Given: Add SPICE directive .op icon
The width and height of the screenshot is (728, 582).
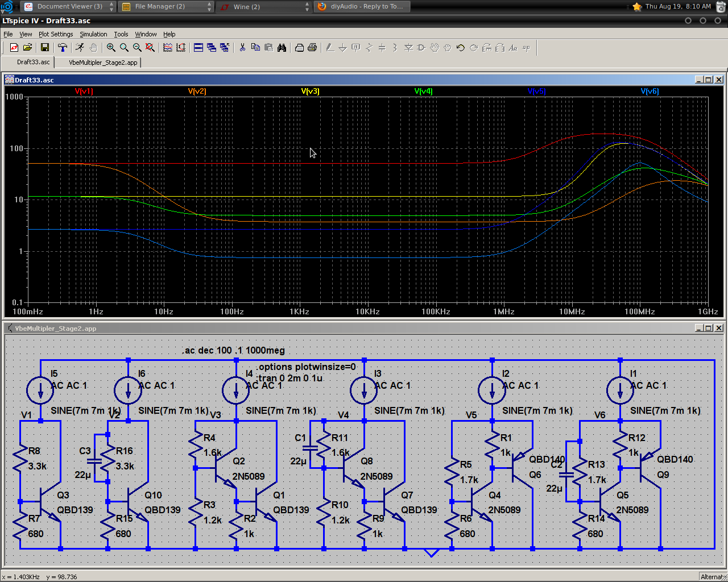Looking at the screenshot, I should click(526, 48).
